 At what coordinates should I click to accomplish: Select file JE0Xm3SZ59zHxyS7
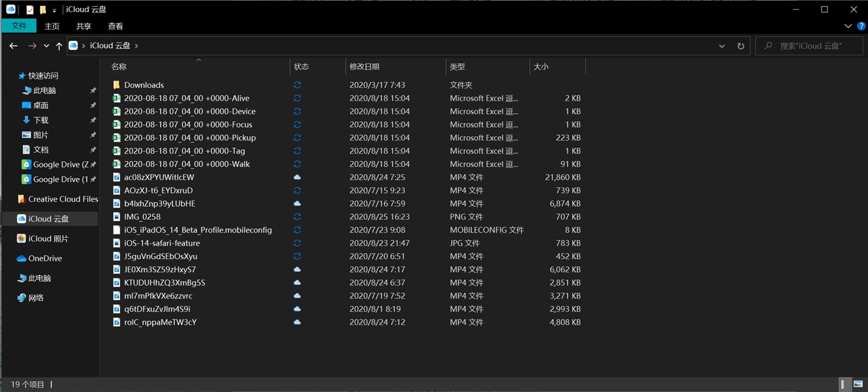pos(160,270)
